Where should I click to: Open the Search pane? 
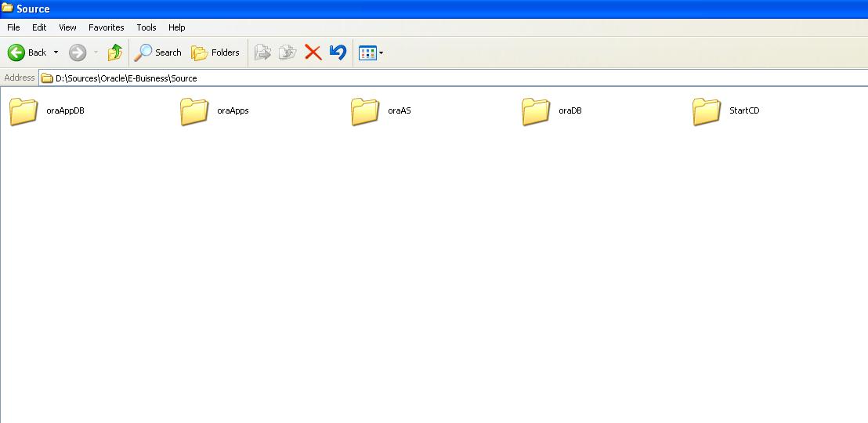point(158,52)
